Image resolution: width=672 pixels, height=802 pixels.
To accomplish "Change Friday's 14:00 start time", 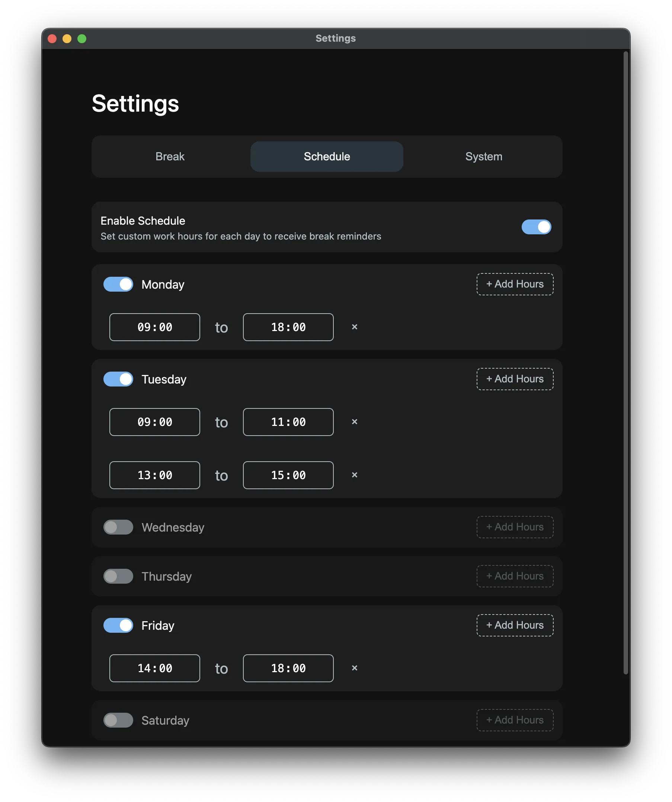I will tap(155, 668).
